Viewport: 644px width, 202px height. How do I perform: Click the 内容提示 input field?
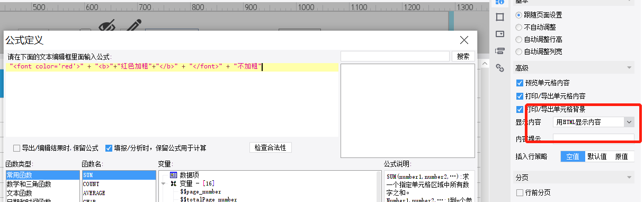593,138
